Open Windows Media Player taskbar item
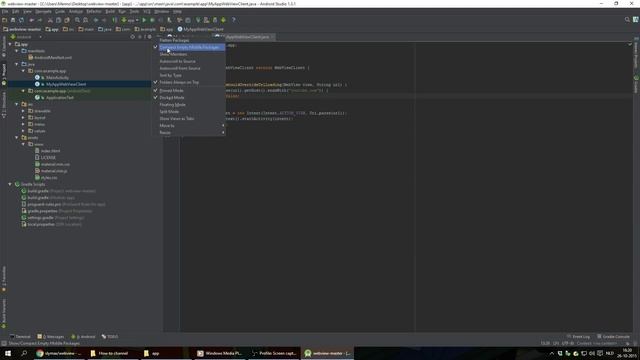Screen dimensions: 640x360 (x=220, y=353)
